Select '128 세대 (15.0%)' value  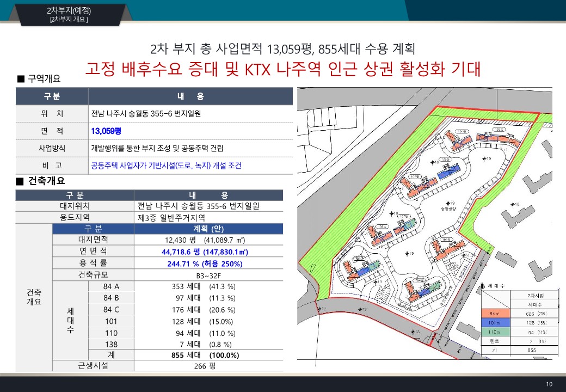tap(202, 322)
